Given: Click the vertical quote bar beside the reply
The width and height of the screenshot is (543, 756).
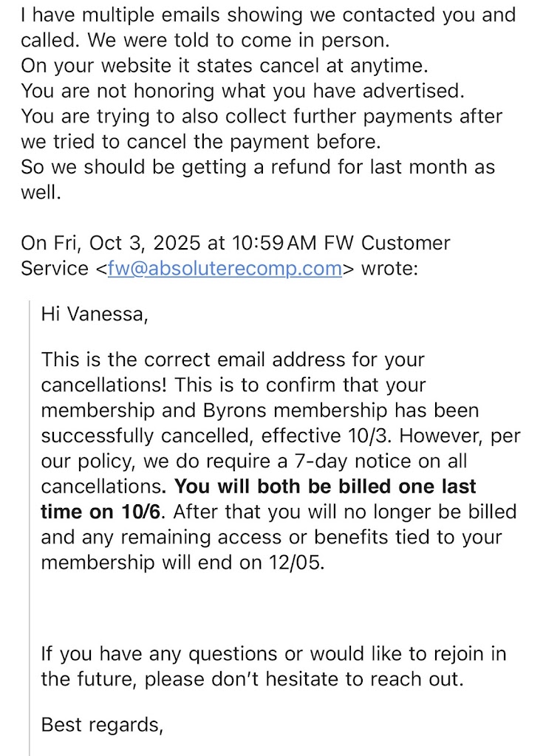Looking at the screenshot, I should click(x=30, y=517).
